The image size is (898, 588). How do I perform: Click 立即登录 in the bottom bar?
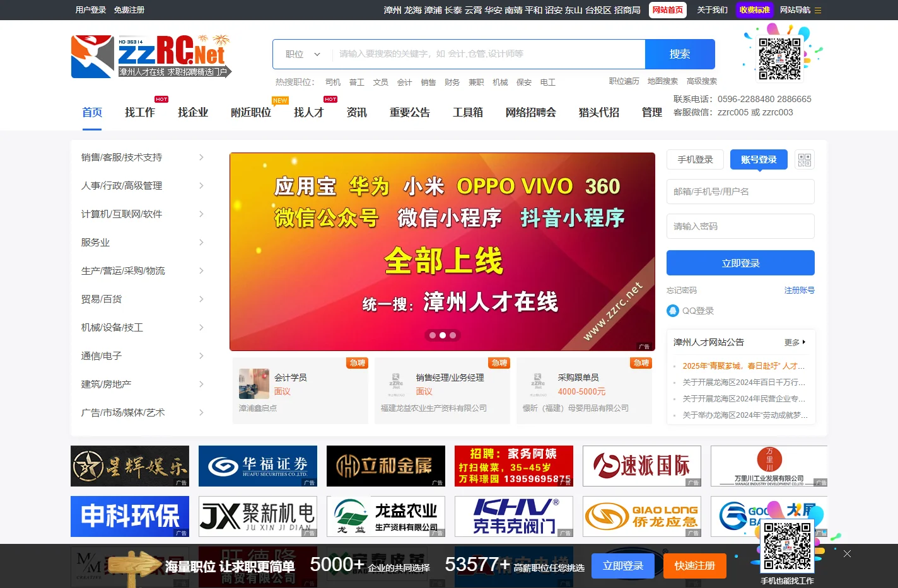click(x=623, y=566)
